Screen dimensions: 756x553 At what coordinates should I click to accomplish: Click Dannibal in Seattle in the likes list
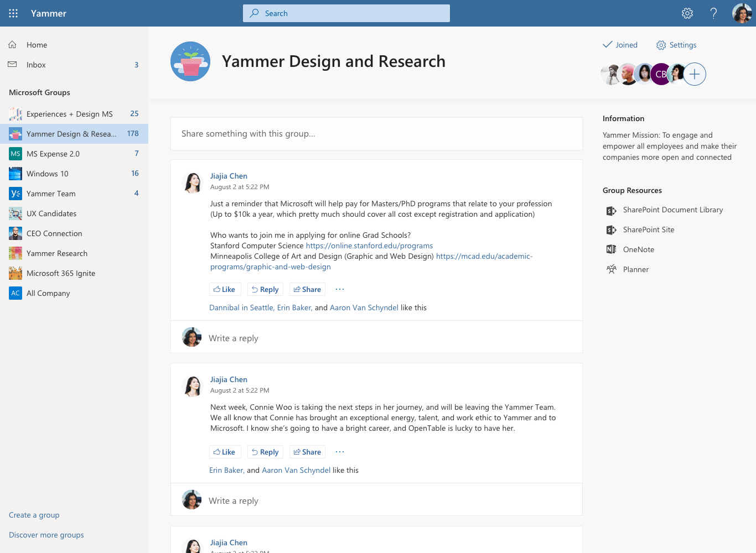[241, 307]
